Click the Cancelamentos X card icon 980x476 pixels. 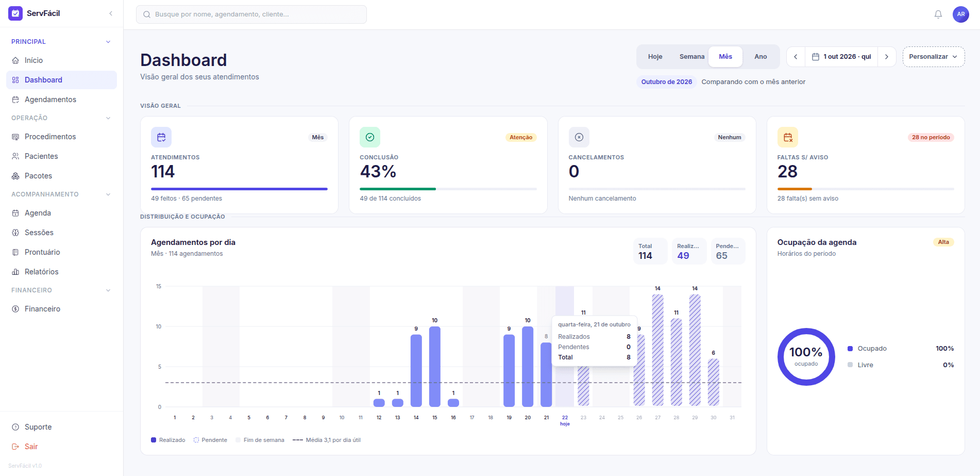coord(579,137)
